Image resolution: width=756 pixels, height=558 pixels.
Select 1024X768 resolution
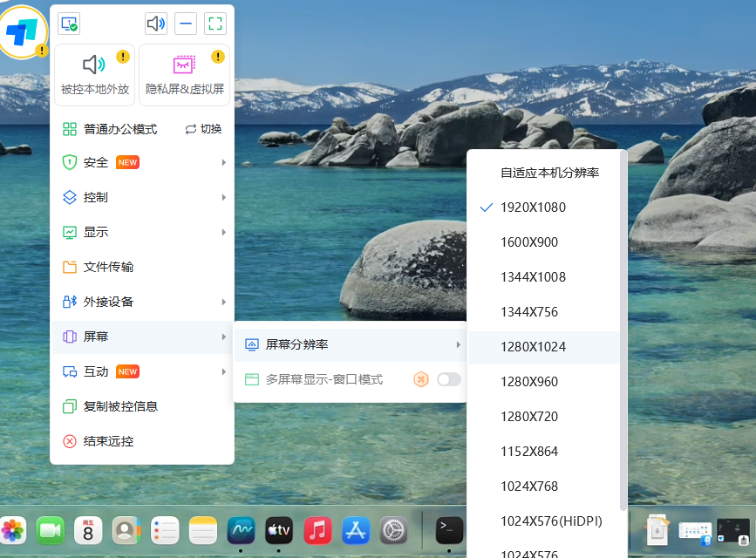(x=544, y=487)
